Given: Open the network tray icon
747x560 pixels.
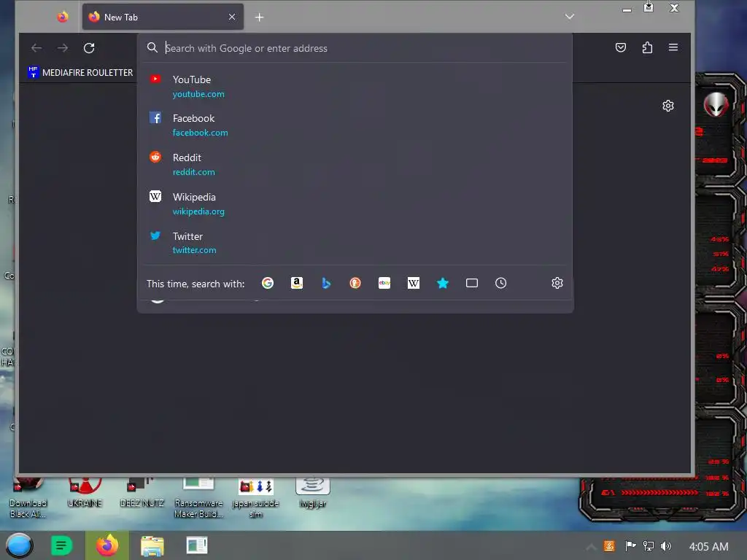Looking at the screenshot, I should pyautogui.click(x=649, y=546).
